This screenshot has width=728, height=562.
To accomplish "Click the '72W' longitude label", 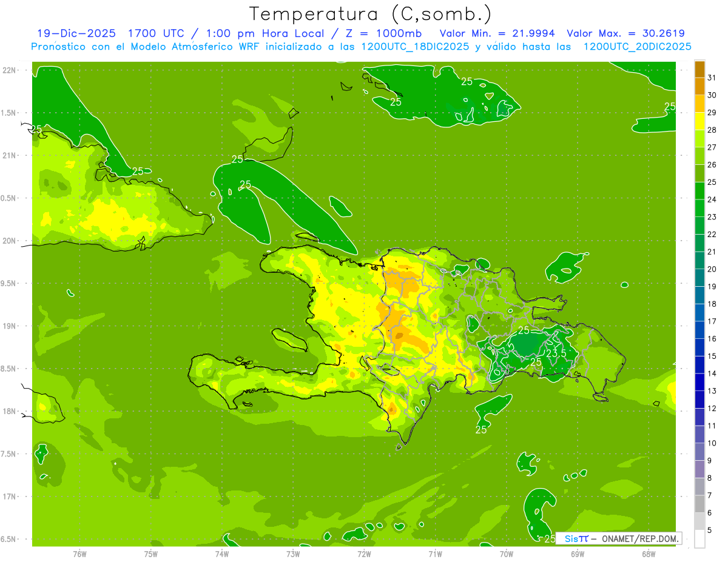I will [x=364, y=554].
